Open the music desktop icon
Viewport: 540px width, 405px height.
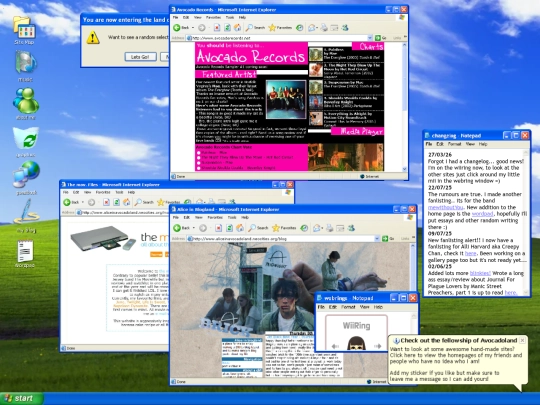coord(25,66)
